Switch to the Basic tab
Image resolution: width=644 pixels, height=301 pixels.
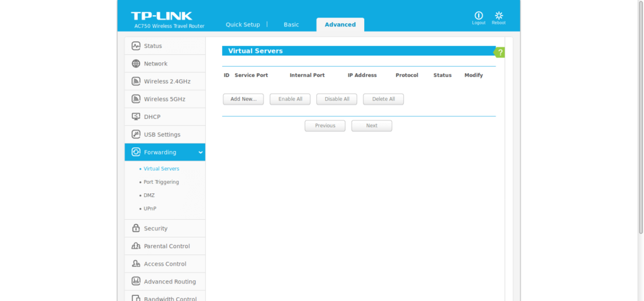pyautogui.click(x=291, y=25)
